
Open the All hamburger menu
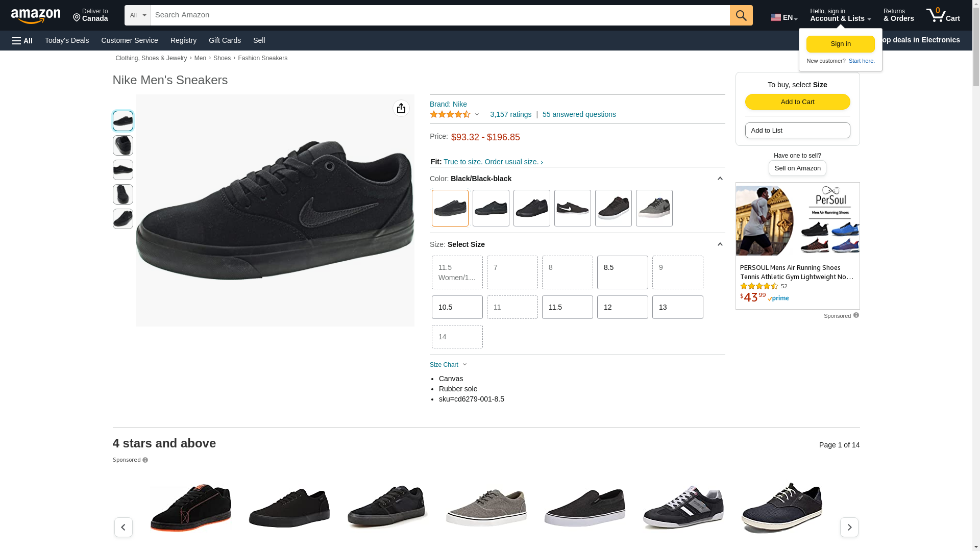tap(22, 40)
